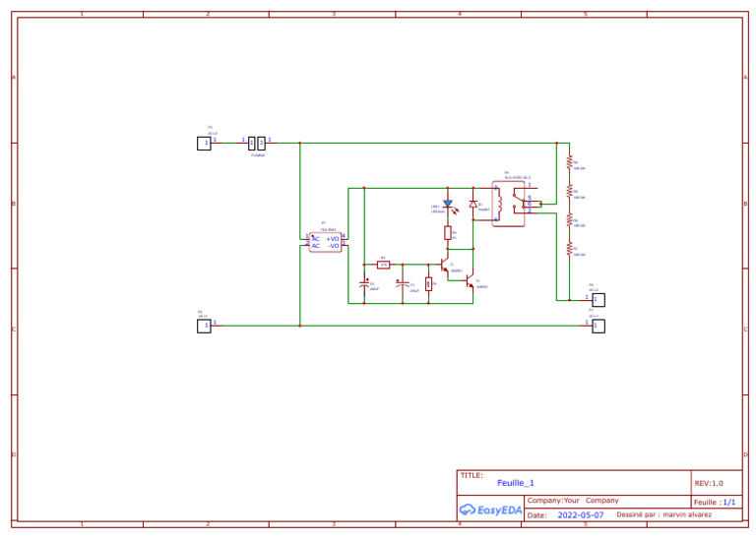
Task: Click the vertical base pulldown resistor
Action: coord(428,284)
